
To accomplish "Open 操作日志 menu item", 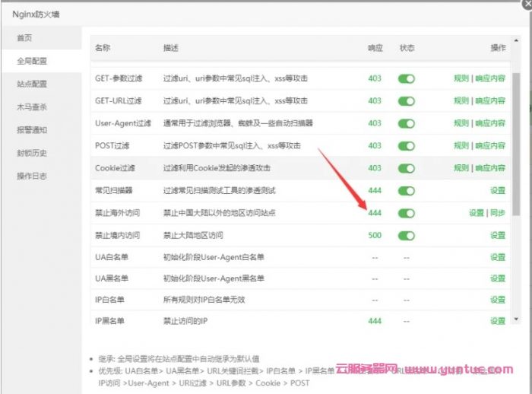I will click(x=32, y=176).
